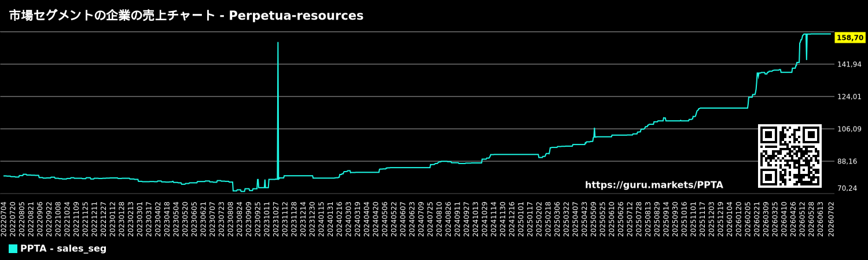Click the 20250712 date label

630,219
